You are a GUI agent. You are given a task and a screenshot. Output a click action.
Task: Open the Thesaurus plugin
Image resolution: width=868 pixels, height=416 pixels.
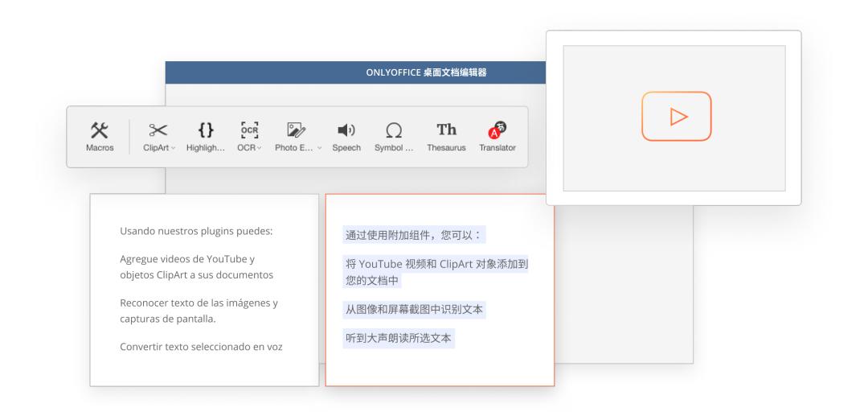pyautogui.click(x=446, y=137)
